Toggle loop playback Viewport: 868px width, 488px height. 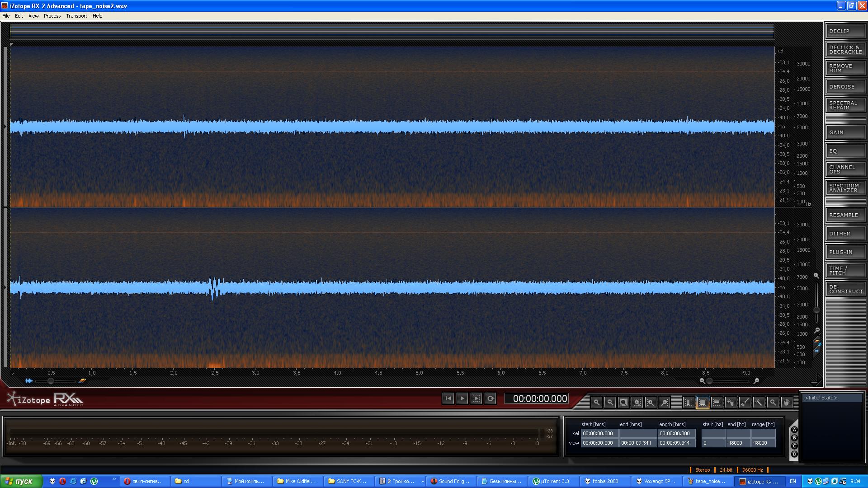coord(490,398)
